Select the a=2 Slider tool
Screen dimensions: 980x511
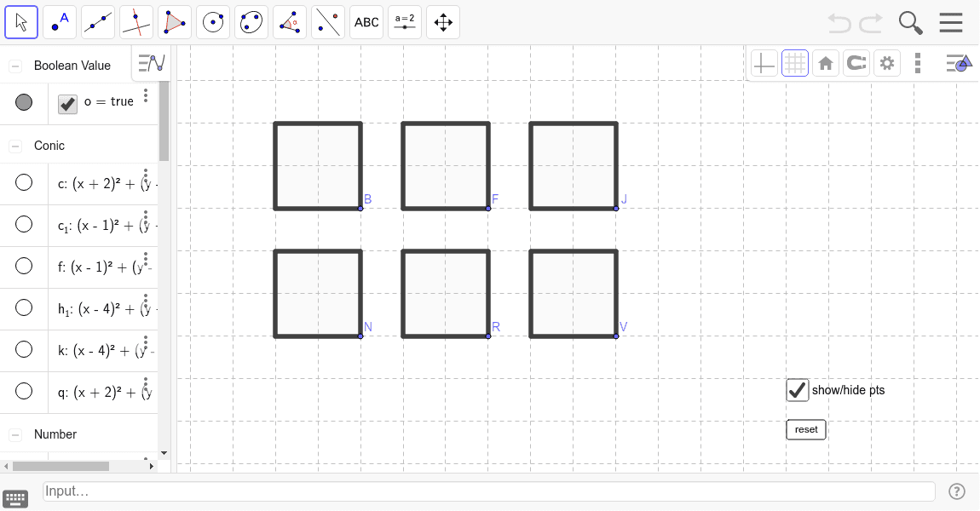click(x=405, y=22)
